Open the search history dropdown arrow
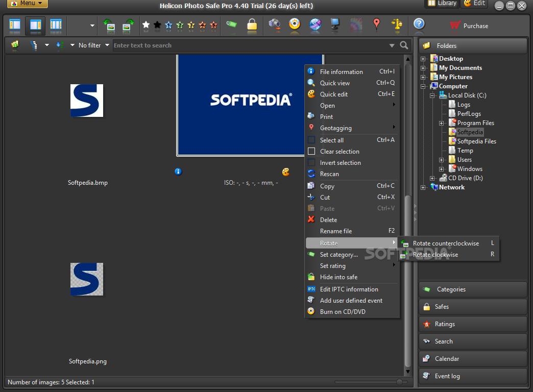 (392, 45)
